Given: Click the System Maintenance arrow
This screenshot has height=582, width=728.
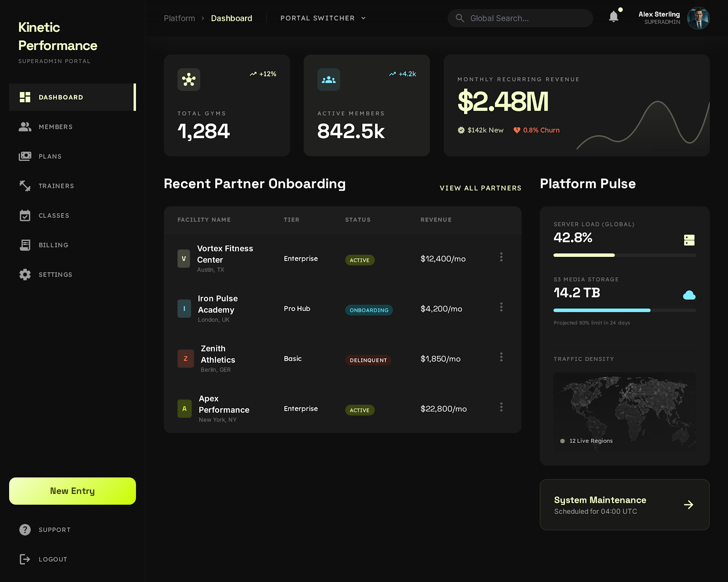Looking at the screenshot, I should (689, 505).
